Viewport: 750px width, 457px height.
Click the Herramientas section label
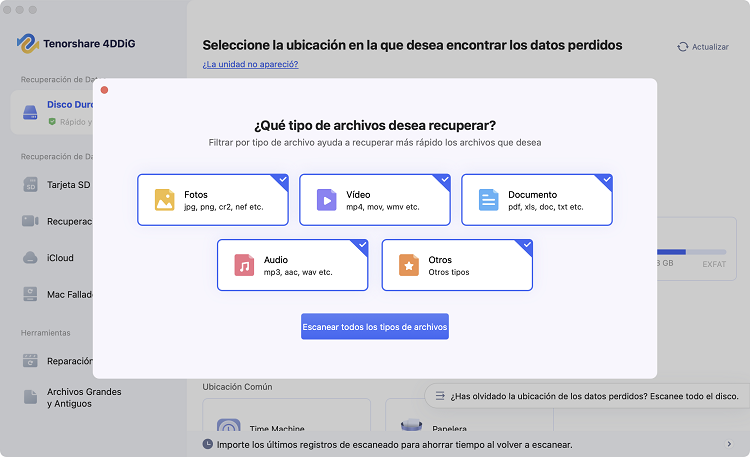(45, 333)
